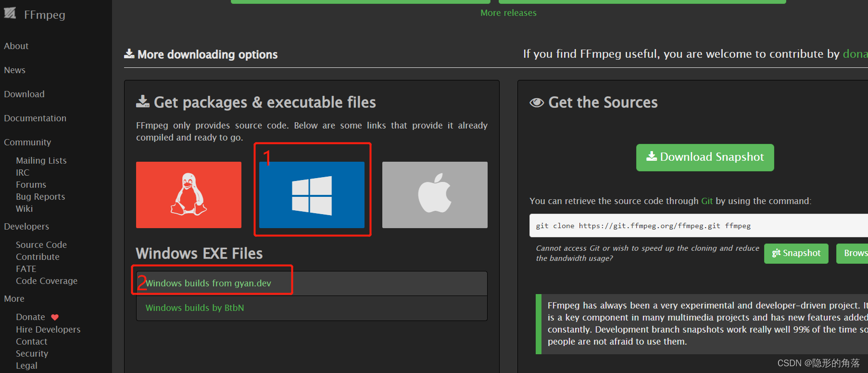
Task: Open Windows builds by BtbN
Action: [195, 308]
